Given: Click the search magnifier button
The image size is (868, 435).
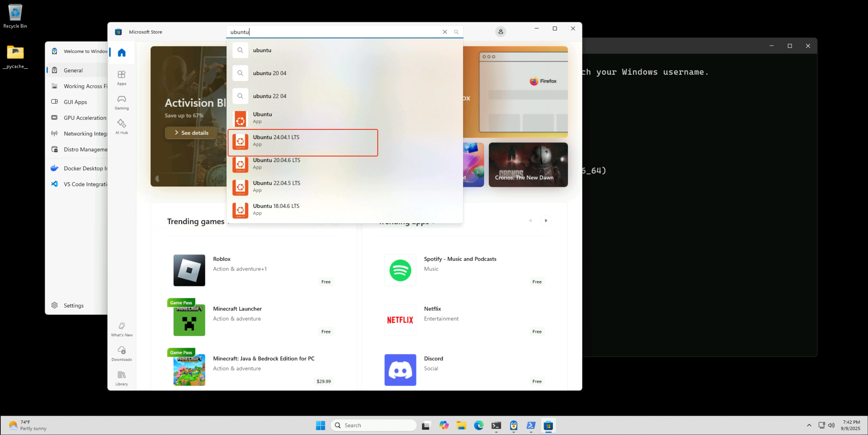Looking at the screenshot, I should point(456,32).
